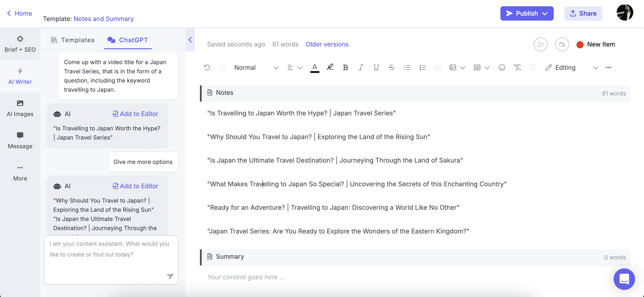Toggle underline formatting
This screenshot has width=644, height=297.
[x=376, y=68]
